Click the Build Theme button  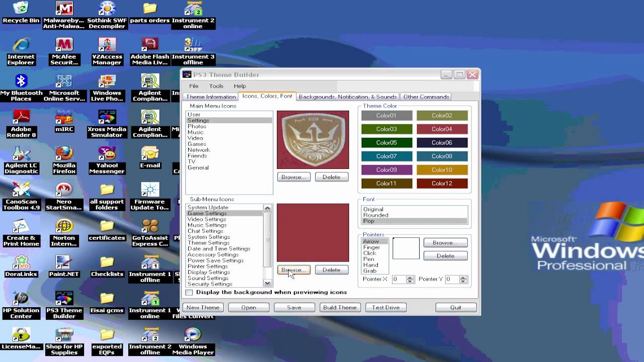pyautogui.click(x=340, y=307)
